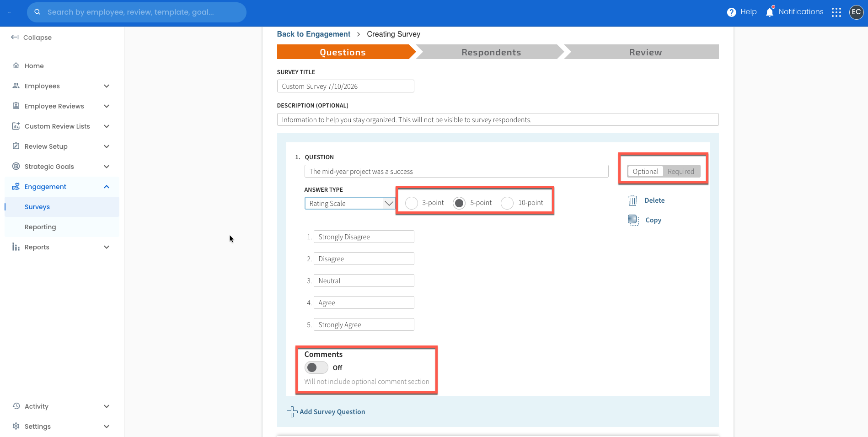Click the Help link text

[x=749, y=12]
